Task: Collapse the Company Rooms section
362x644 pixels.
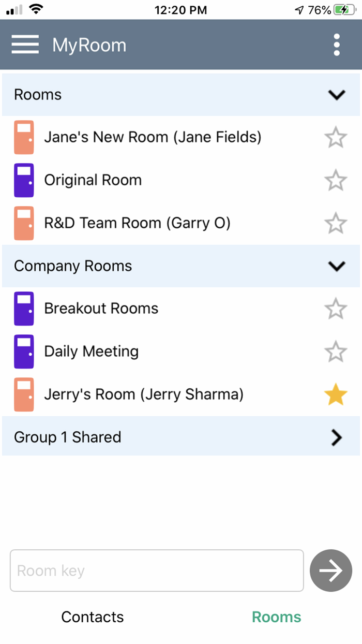Action: point(337,266)
